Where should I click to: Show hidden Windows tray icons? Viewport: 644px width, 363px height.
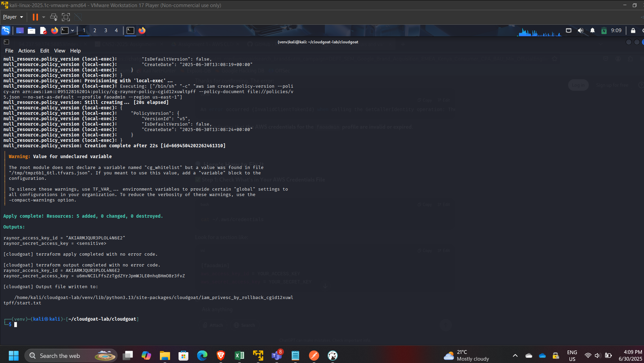(x=515, y=356)
